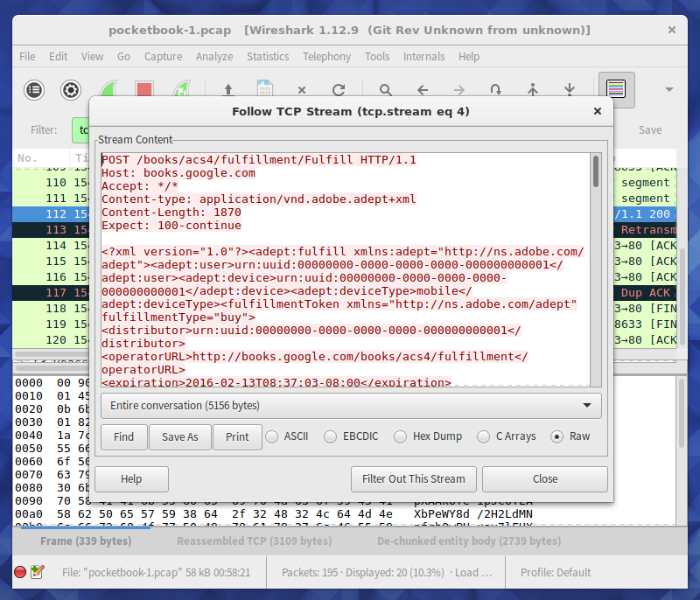The height and width of the screenshot is (600, 700).
Task: Close the Follow TCP Stream dialog X
Action: pyautogui.click(x=598, y=111)
